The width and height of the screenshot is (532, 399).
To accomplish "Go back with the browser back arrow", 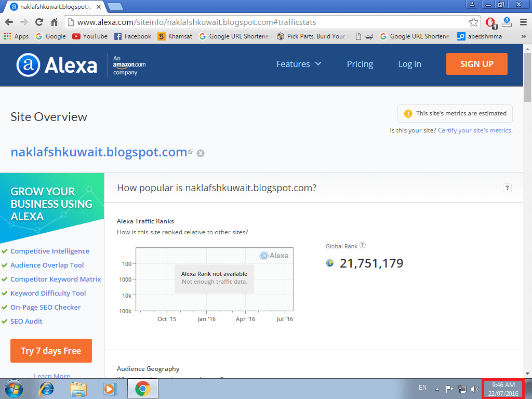I will pos(9,22).
